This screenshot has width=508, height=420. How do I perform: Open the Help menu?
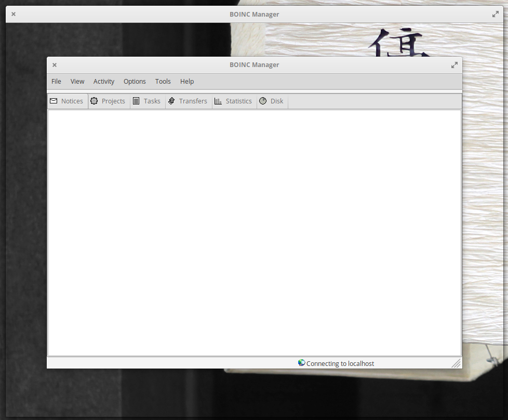(x=187, y=82)
